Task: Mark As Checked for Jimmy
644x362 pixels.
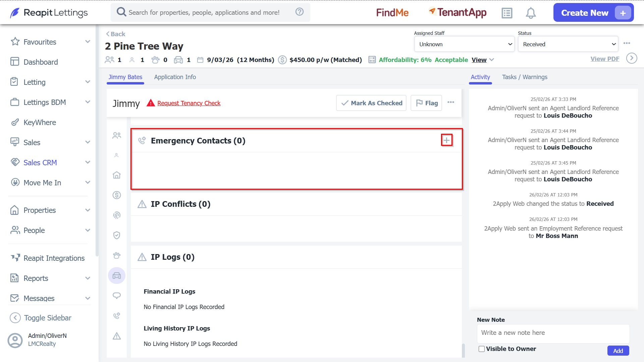Action: pyautogui.click(x=371, y=103)
